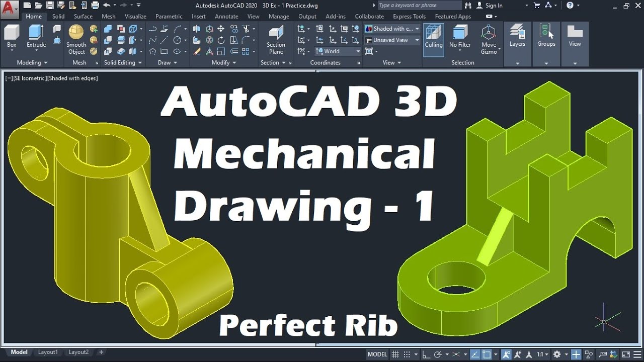Click the New drawing icon
This screenshot has height=362, width=644.
coord(27,5)
